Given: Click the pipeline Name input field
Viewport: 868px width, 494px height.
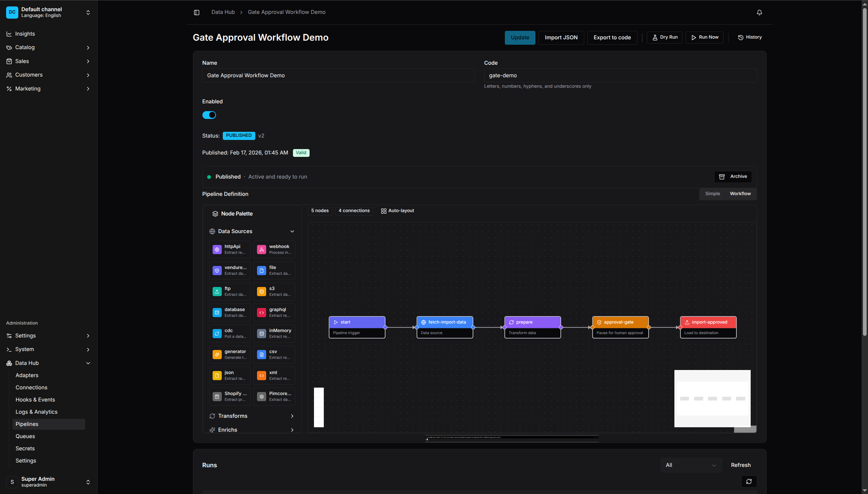Looking at the screenshot, I should click(x=338, y=75).
